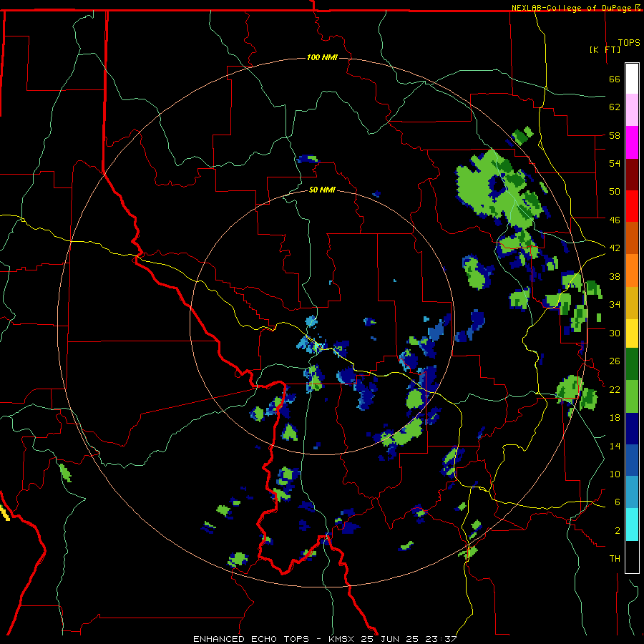Click the 10 value on the legend

615,474
